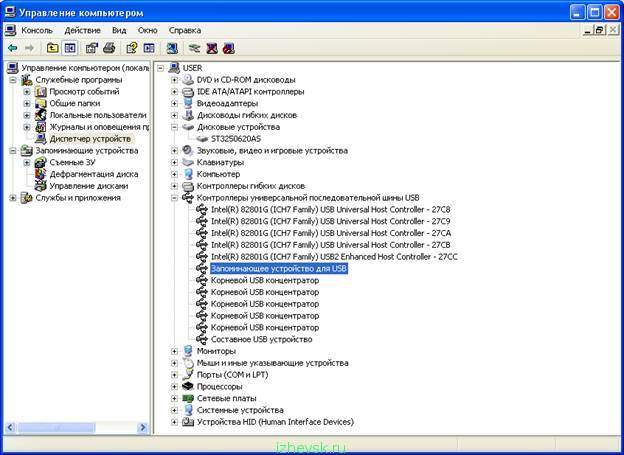Collapse Запоминающие устройства in left tree
This screenshot has width=624, height=455.
point(13,151)
